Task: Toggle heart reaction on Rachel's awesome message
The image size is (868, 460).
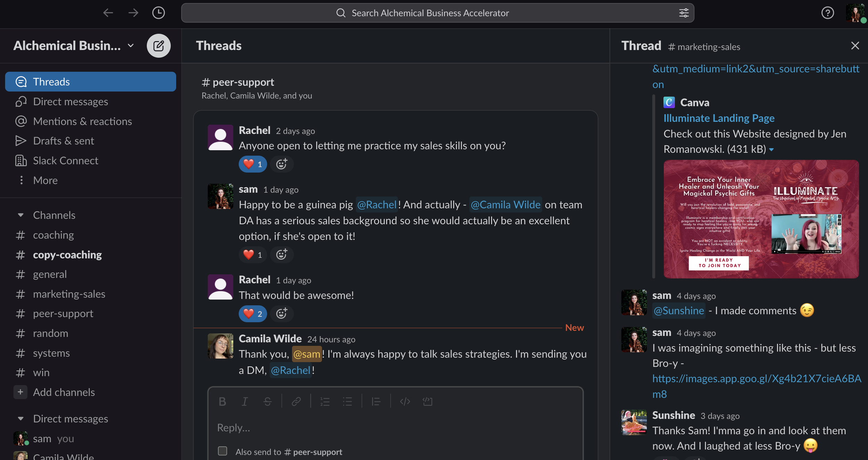Action: pos(252,314)
